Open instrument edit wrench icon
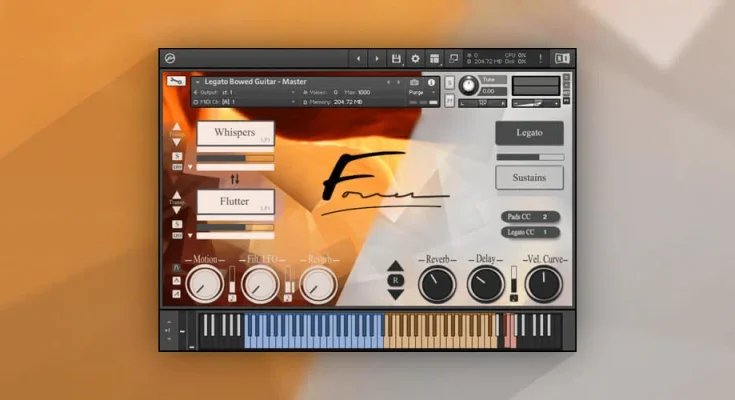 pyautogui.click(x=176, y=82)
